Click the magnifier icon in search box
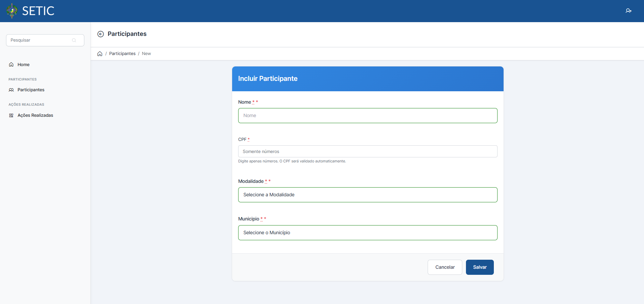Image resolution: width=644 pixels, height=304 pixels. point(74,40)
